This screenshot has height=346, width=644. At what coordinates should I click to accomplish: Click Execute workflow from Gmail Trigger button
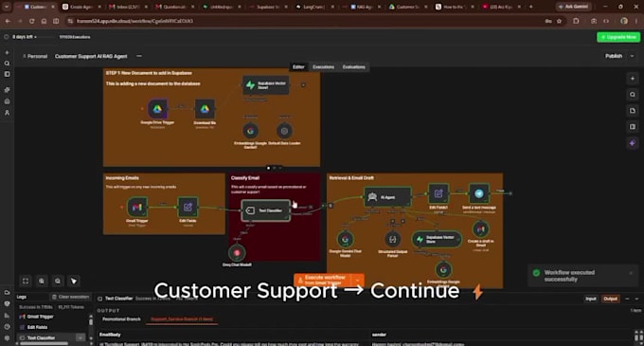pos(323,281)
